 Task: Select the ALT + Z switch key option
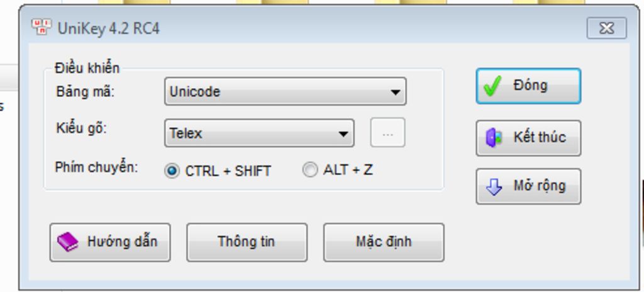[x=310, y=170]
